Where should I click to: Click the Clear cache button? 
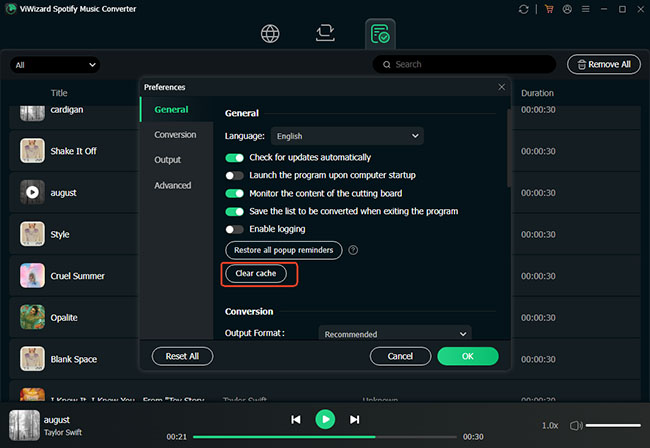coord(256,274)
